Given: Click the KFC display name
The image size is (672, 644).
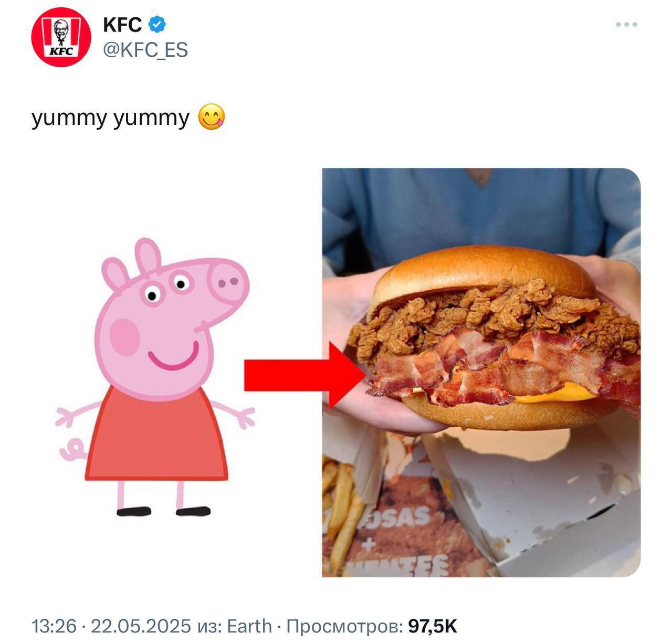Looking at the screenshot, I should (x=122, y=25).
